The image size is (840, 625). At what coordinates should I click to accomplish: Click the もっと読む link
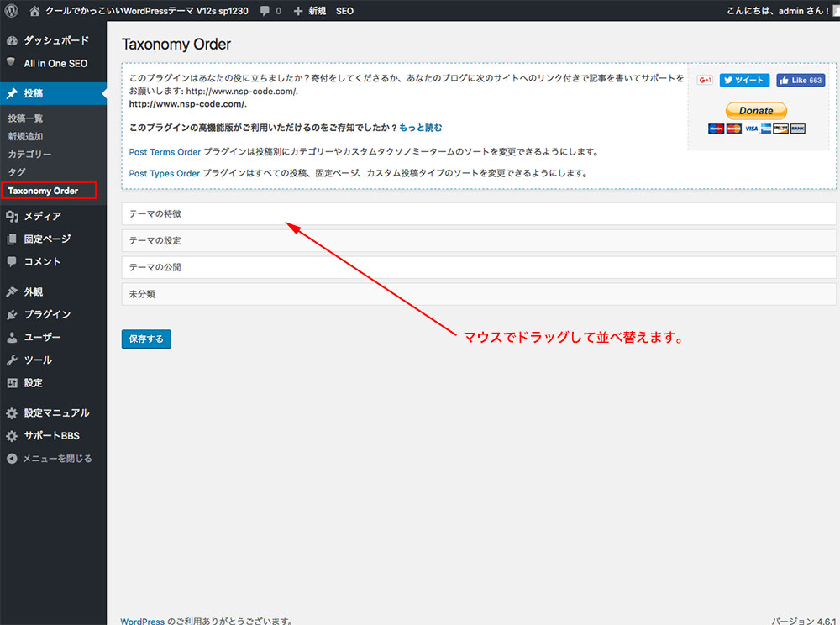coord(421,128)
